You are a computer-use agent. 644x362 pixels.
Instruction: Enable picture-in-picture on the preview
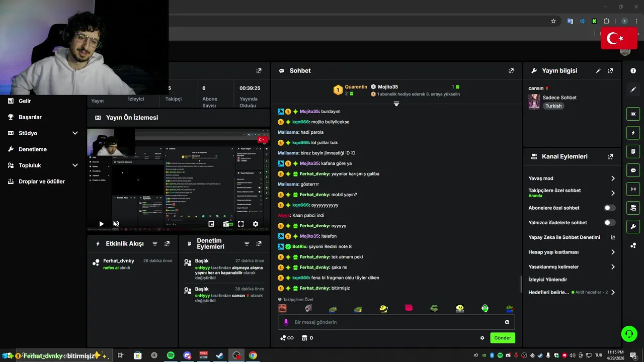click(x=211, y=224)
